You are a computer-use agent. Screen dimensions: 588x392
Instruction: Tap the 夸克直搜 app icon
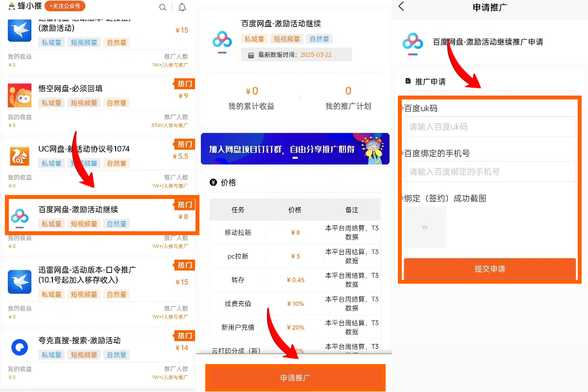point(20,347)
